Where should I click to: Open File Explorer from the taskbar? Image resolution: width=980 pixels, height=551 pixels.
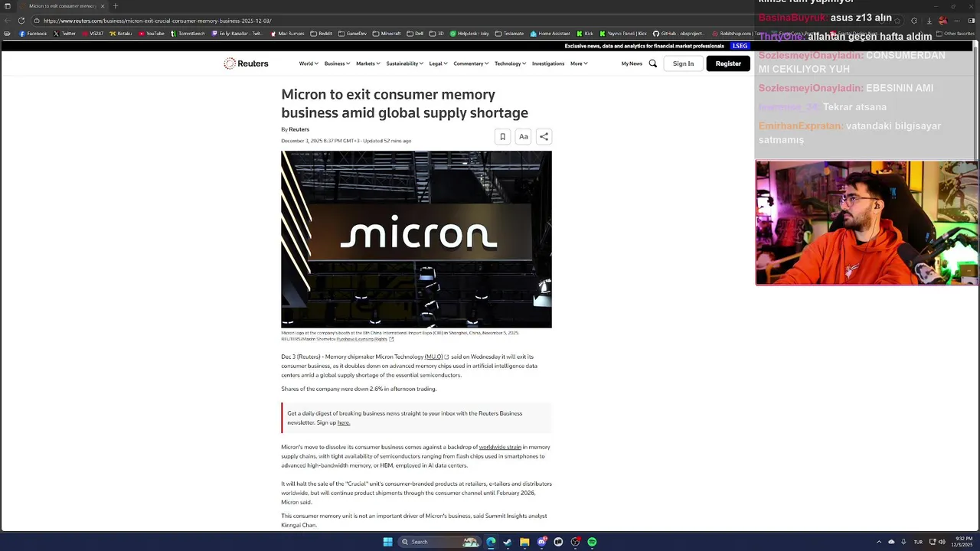coord(524,542)
